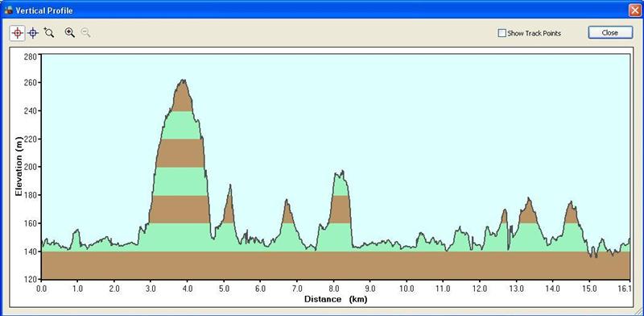Enable the Show Track Points checkbox
This screenshot has width=644, height=316.
[x=502, y=33]
